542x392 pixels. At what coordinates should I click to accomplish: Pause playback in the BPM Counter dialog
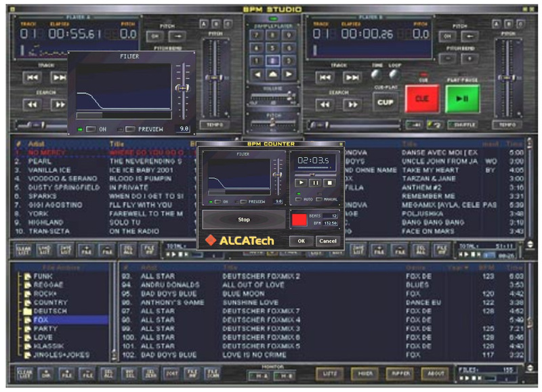pos(315,183)
